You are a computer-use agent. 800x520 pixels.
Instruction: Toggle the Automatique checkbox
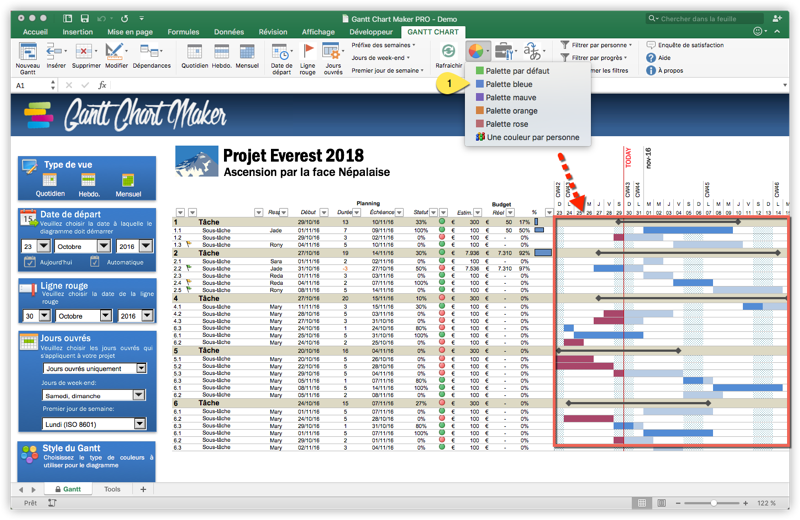point(94,262)
